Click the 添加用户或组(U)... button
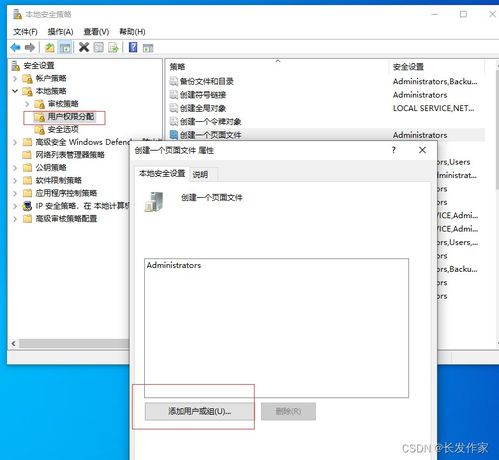The height and width of the screenshot is (460, 499). (199, 411)
